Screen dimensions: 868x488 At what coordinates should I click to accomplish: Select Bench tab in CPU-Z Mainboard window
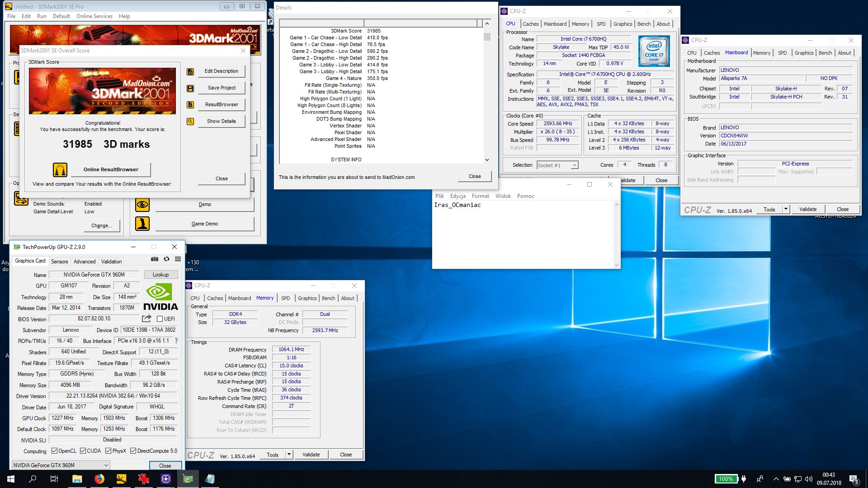tap(825, 53)
